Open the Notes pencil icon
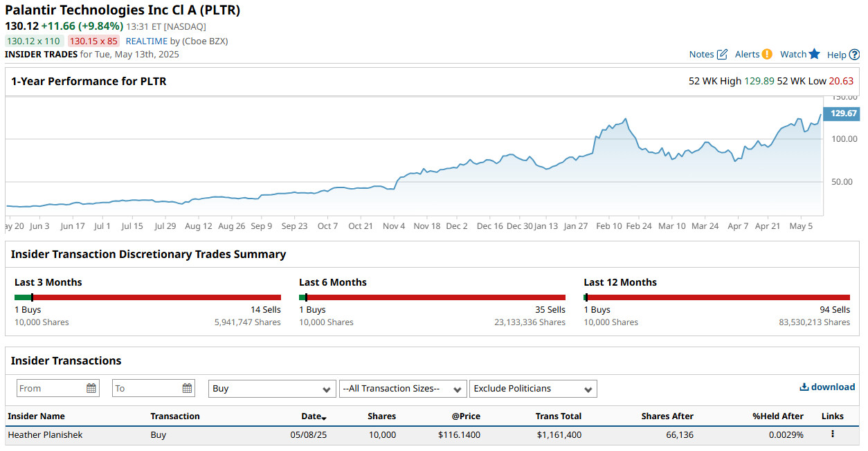 723,54
